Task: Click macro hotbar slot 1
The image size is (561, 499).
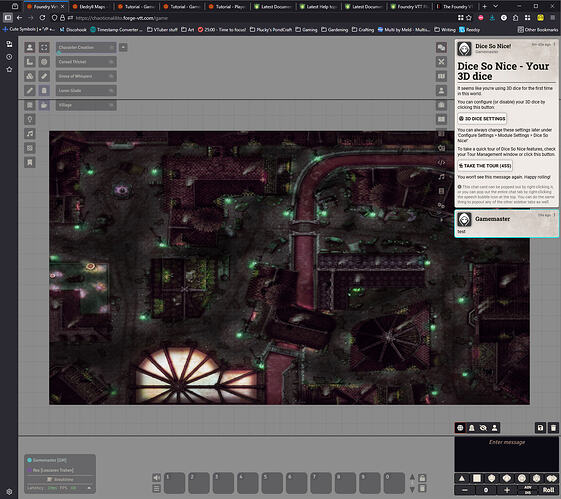Action: click(175, 483)
